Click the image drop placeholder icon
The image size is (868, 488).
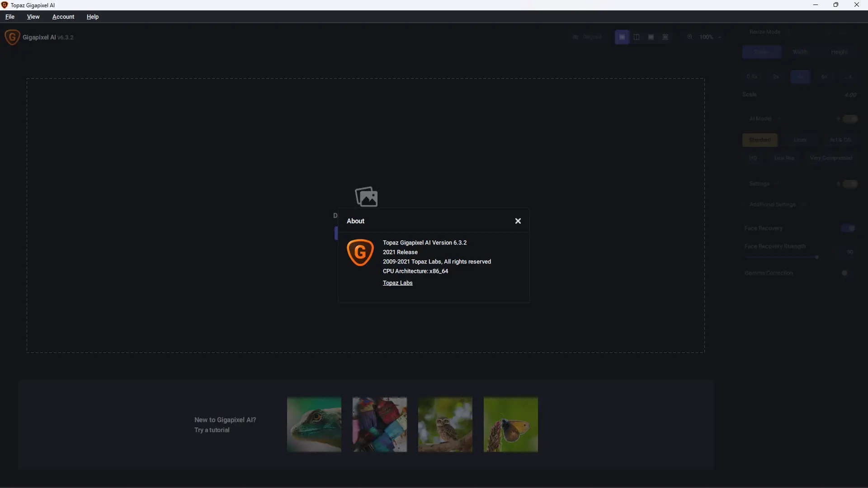click(x=366, y=197)
